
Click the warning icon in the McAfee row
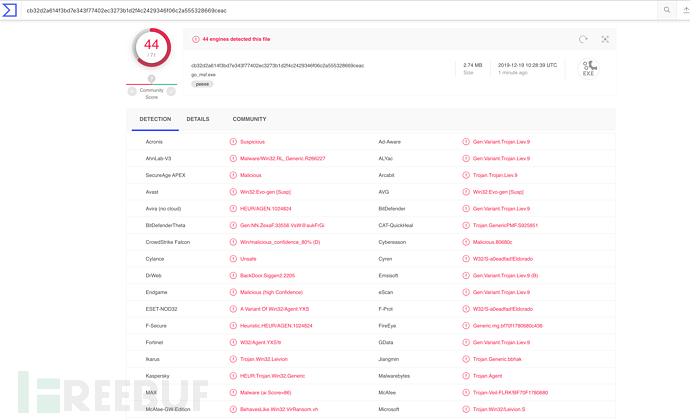466,393
